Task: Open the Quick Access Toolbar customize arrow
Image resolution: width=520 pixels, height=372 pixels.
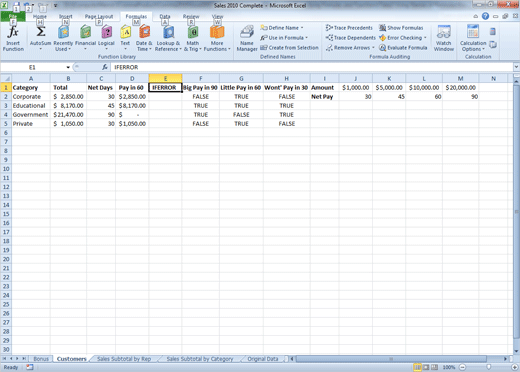Action: click(x=55, y=6)
